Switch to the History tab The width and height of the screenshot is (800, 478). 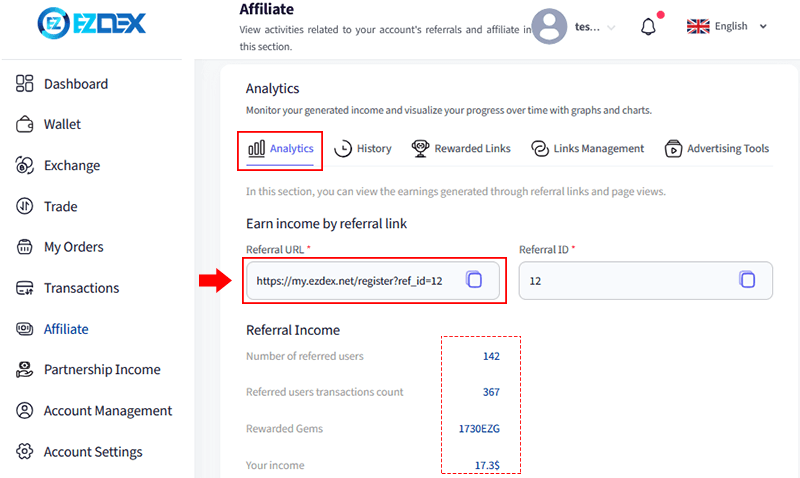(362, 149)
